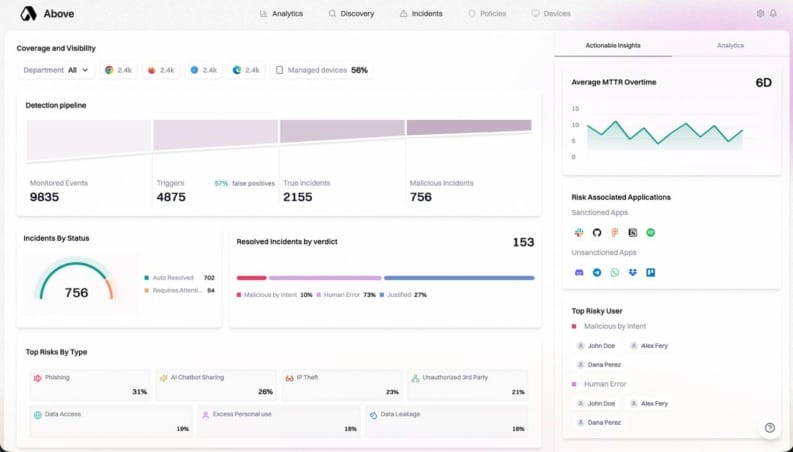Click the GitHub icon under Sanctioned Apps
Image resolution: width=793 pixels, height=452 pixels.
tap(597, 233)
